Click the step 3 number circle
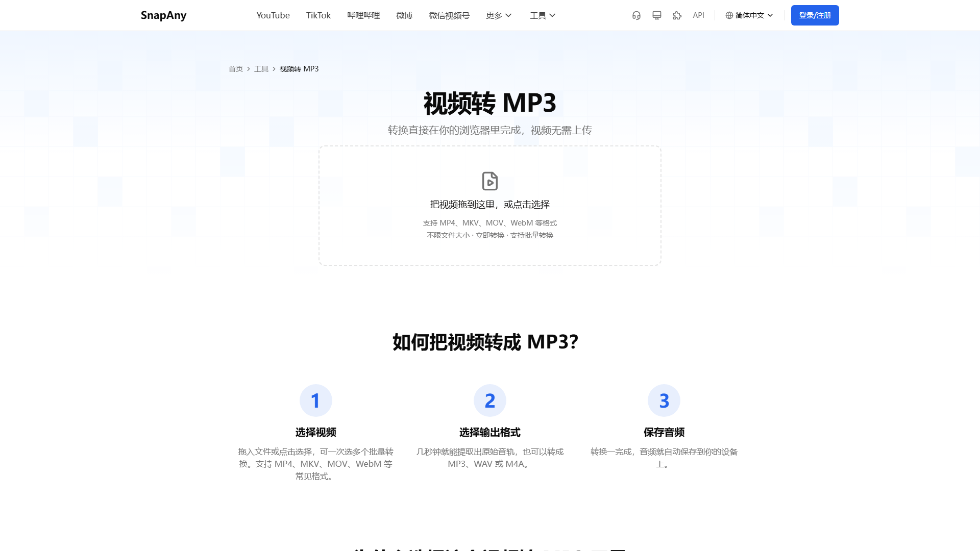This screenshot has width=980, height=551. coord(664,400)
